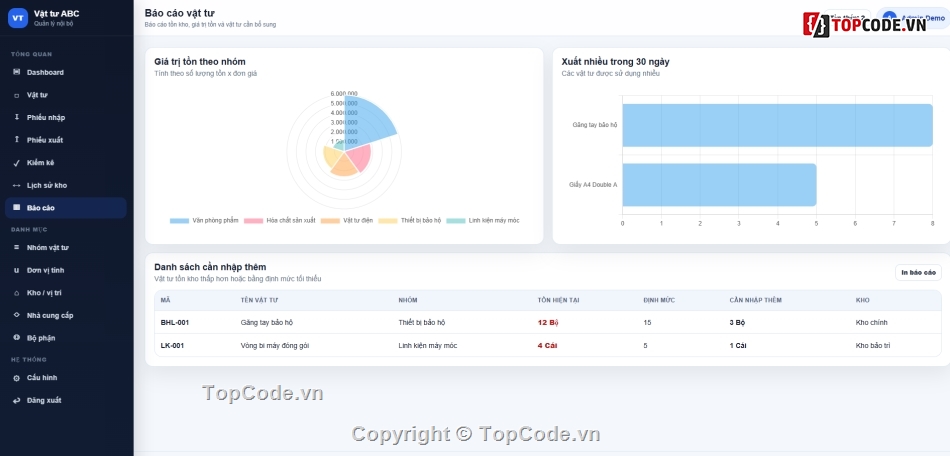Image resolution: width=950 pixels, height=456 pixels.
Task: Click the Linh kiện máy móc table cell
Action: tap(428, 346)
